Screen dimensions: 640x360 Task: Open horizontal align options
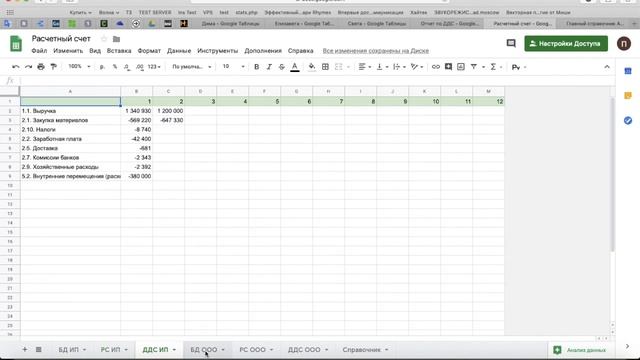pyautogui.click(x=364, y=67)
